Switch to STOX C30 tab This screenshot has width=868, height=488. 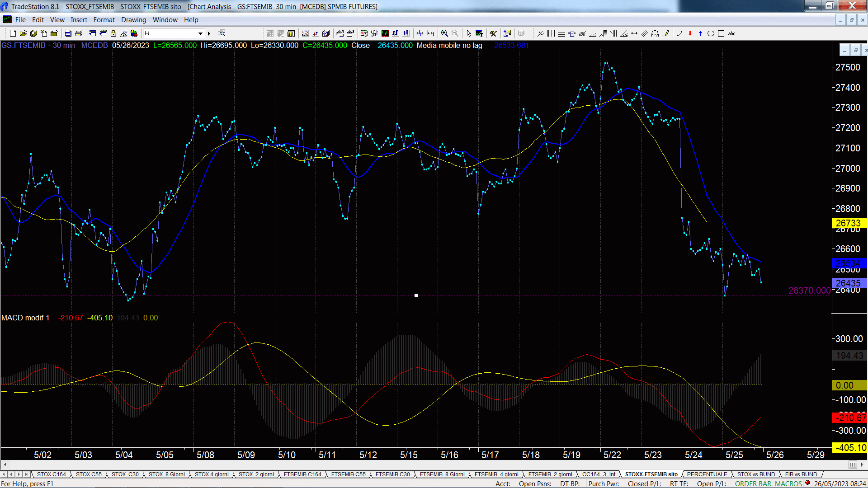click(x=125, y=474)
